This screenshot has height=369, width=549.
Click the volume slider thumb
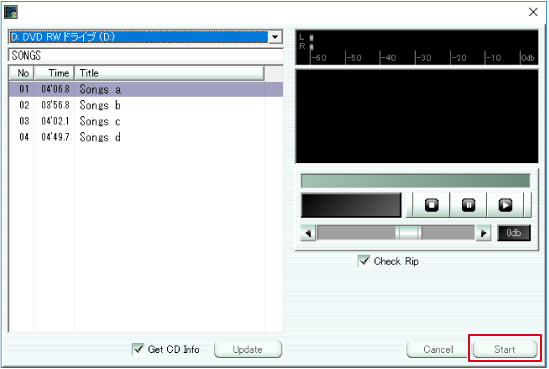(x=408, y=233)
